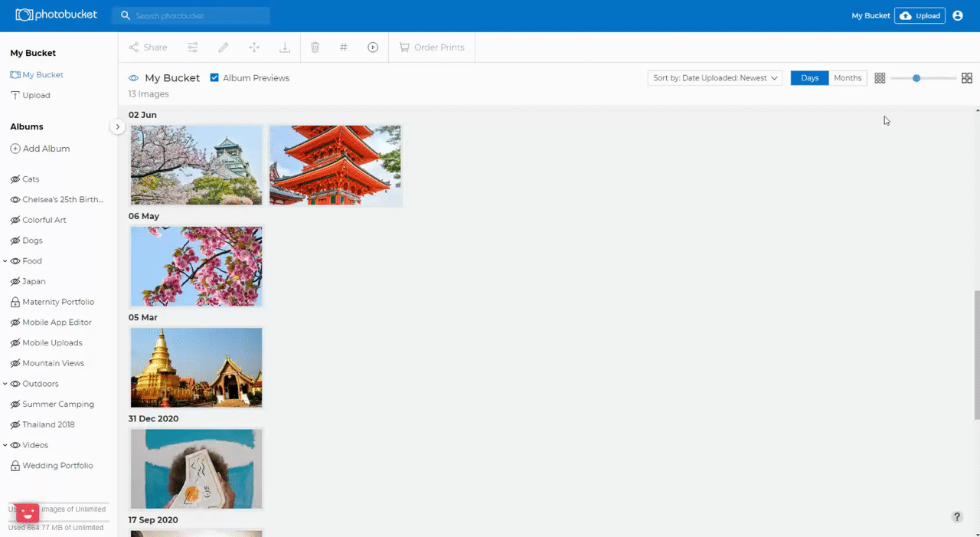Screen dimensions: 980x537
Task: Switch to Days view tab
Action: pos(810,78)
